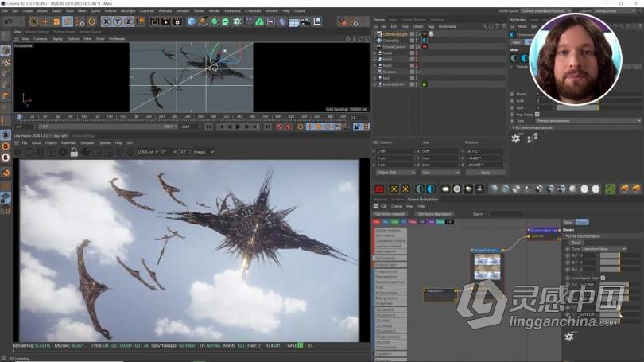Select the OctaneDayLight object
Viewport: 644px width, 362px height.
pyautogui.click(x=394, y=34)
